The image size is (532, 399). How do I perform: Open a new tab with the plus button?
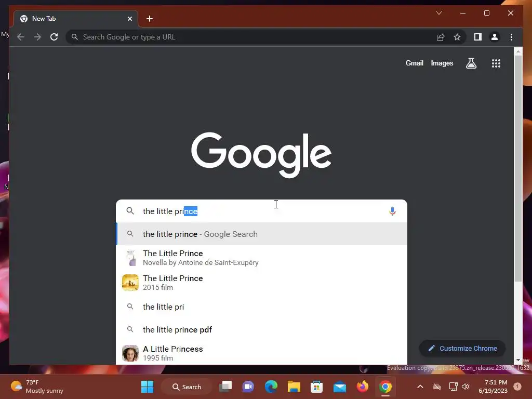[x=150, y=19]
